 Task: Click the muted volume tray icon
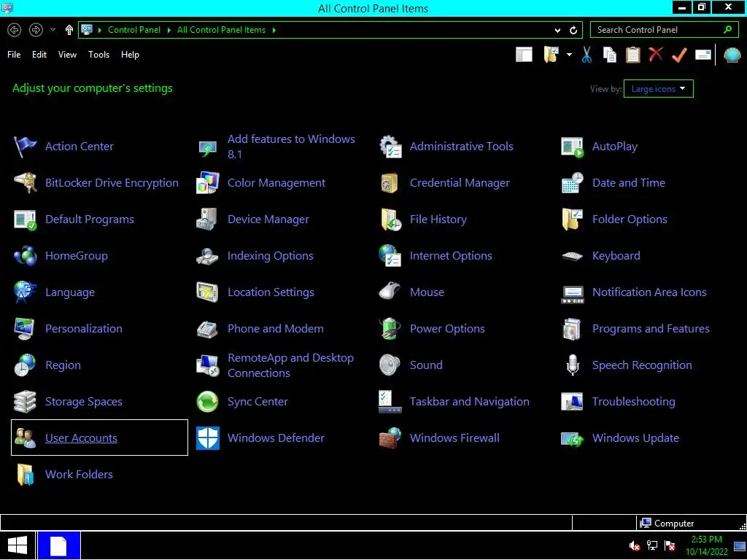tap(635, 545)
